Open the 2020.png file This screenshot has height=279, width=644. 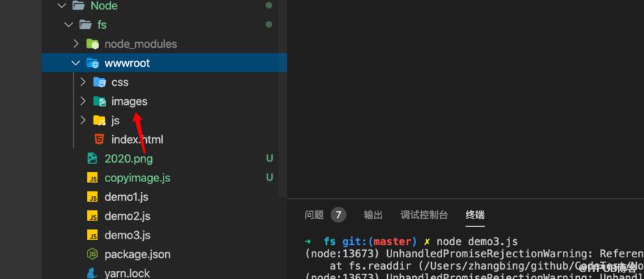pos(129,159)
